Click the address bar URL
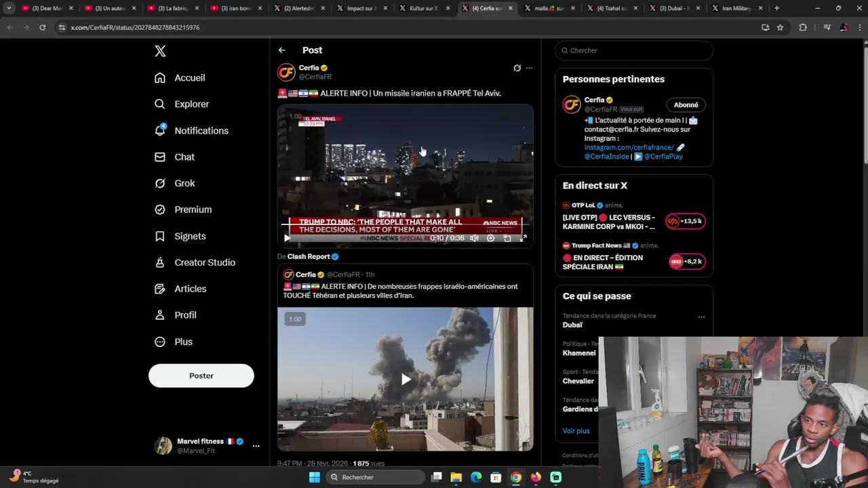The image size is (868, 488). click(x=135, y=27)
